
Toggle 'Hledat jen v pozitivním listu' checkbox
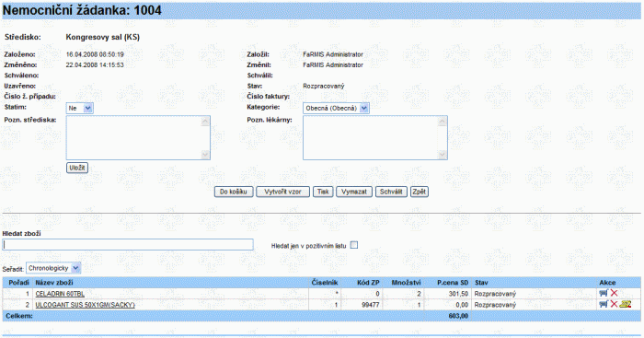(354, 245)
